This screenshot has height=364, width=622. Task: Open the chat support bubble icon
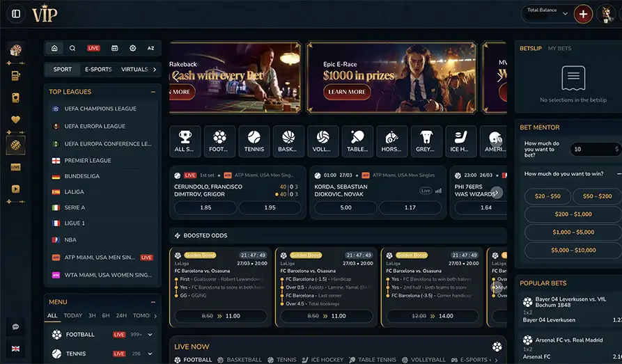click(x=15, y=326)
